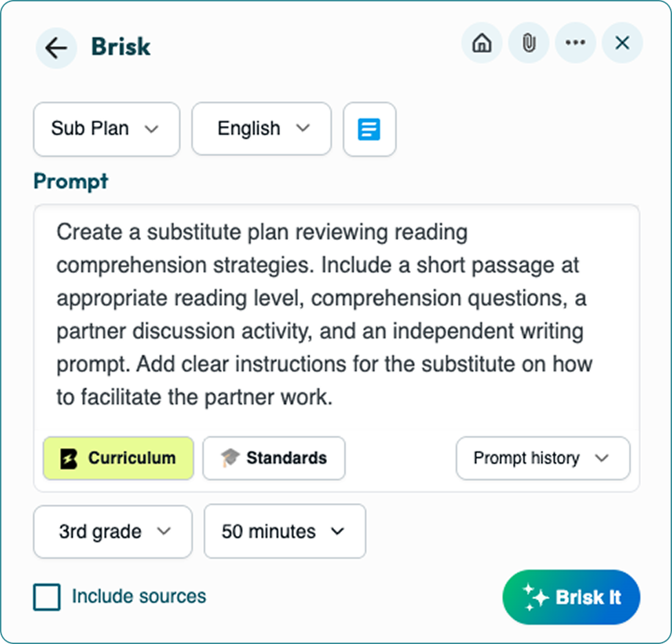Close the Brisk panel with X

point(622,43)
